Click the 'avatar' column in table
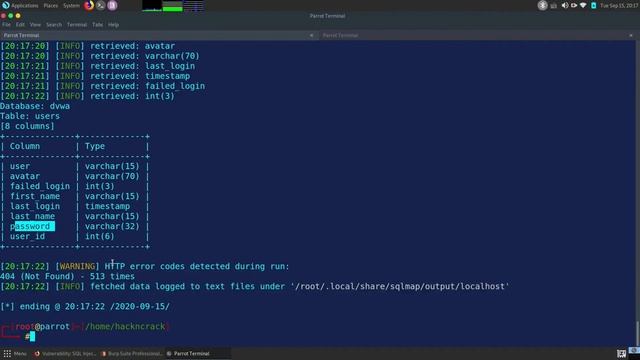640x360 pixels. 25,176
